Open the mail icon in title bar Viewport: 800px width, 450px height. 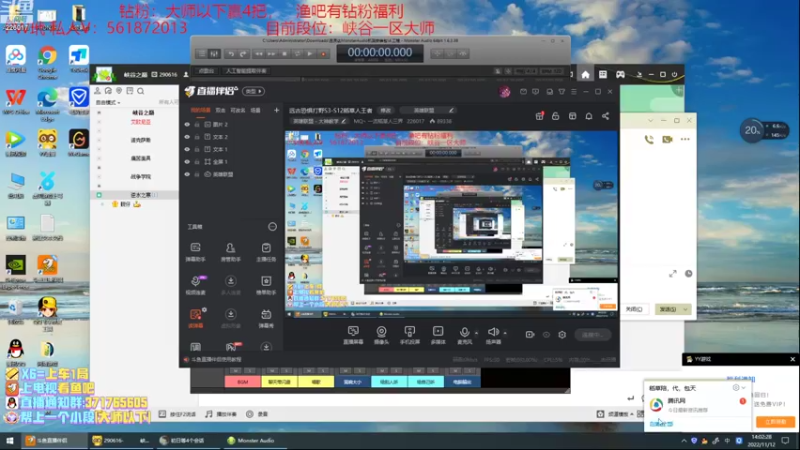tap(523, 92)
